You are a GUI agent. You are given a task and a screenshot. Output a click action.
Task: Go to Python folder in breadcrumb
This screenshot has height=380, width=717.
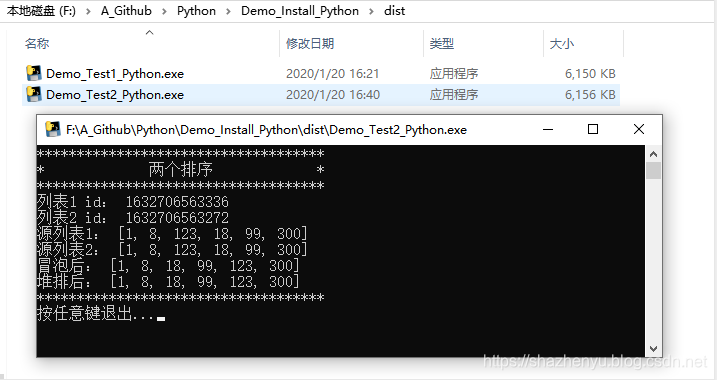pos(196,11)
